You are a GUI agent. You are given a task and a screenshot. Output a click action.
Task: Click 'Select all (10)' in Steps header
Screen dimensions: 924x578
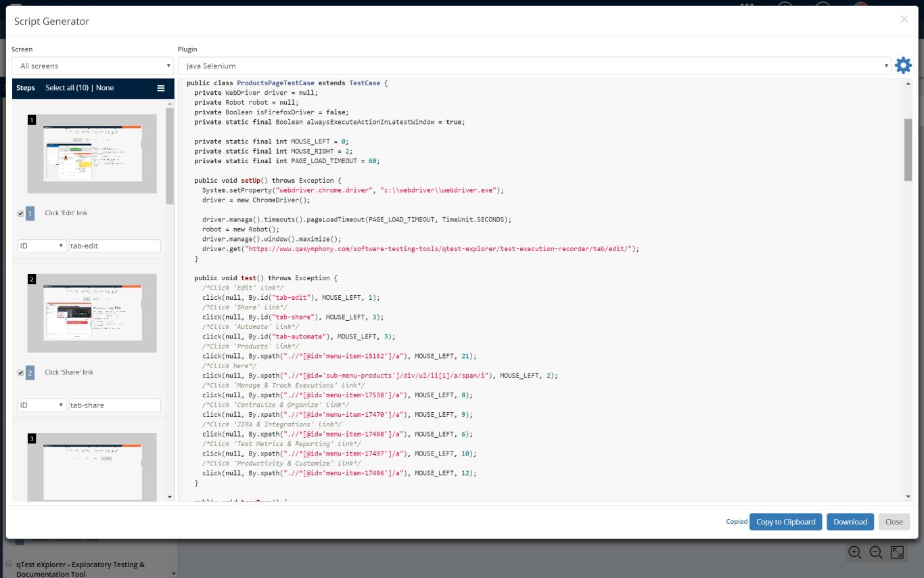[66, 88]
